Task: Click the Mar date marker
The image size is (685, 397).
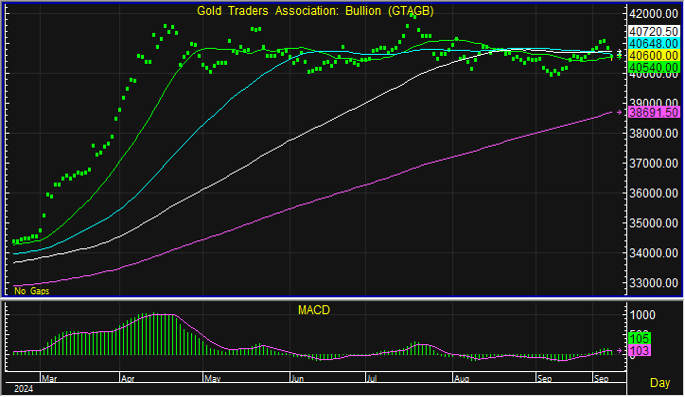Action: pyautogui.click(x=49, y=378)
